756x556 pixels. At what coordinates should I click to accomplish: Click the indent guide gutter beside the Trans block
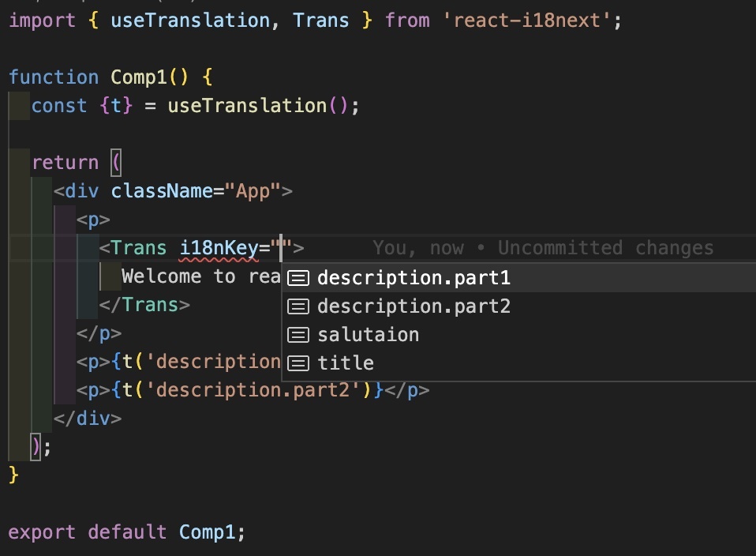click(101, 276)
